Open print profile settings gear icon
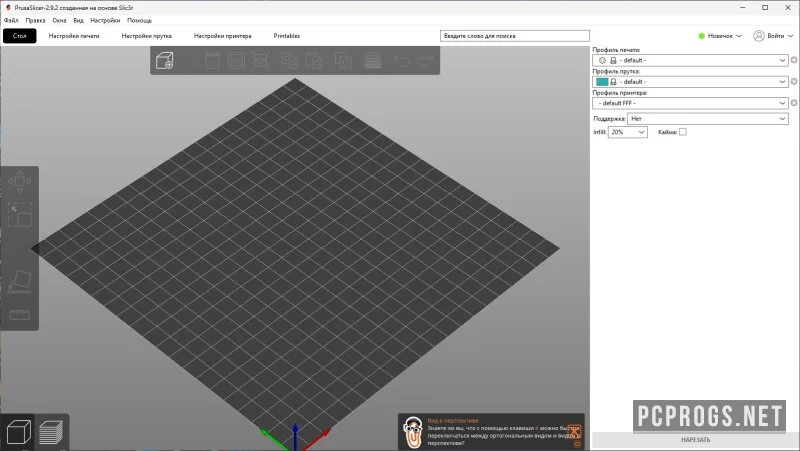 click(794, 60)
